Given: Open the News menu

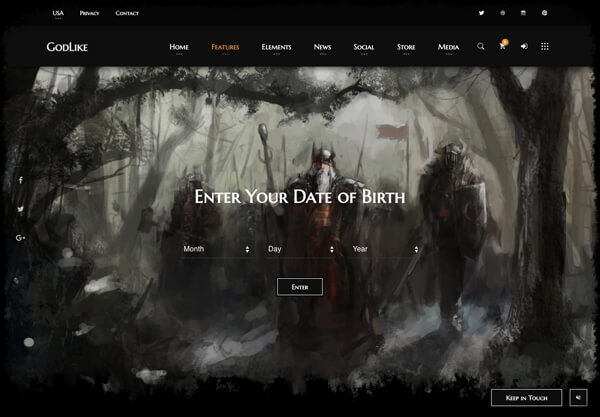Looking at the screenshot, I should click(x=322, y=47).
